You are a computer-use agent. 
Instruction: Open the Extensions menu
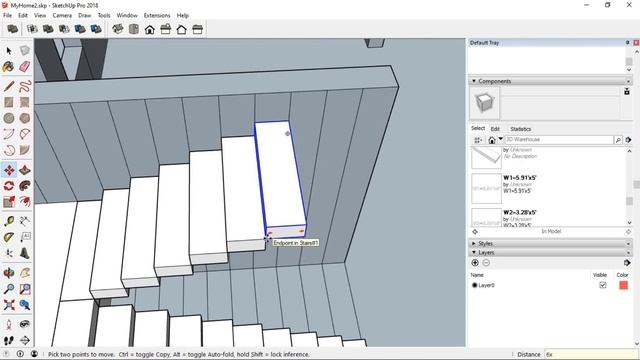157,16
